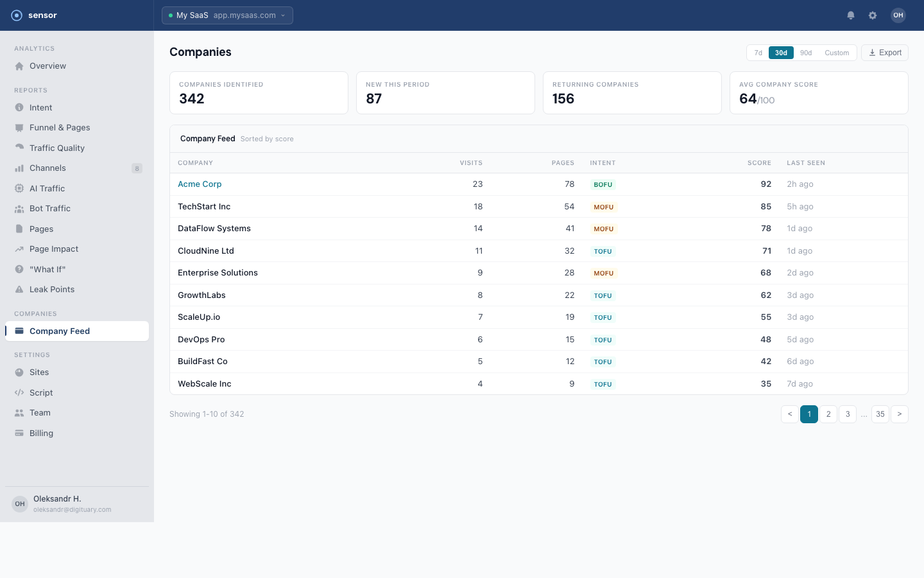Open the Intent report
The image size is (924, 578).
[40, 107]
